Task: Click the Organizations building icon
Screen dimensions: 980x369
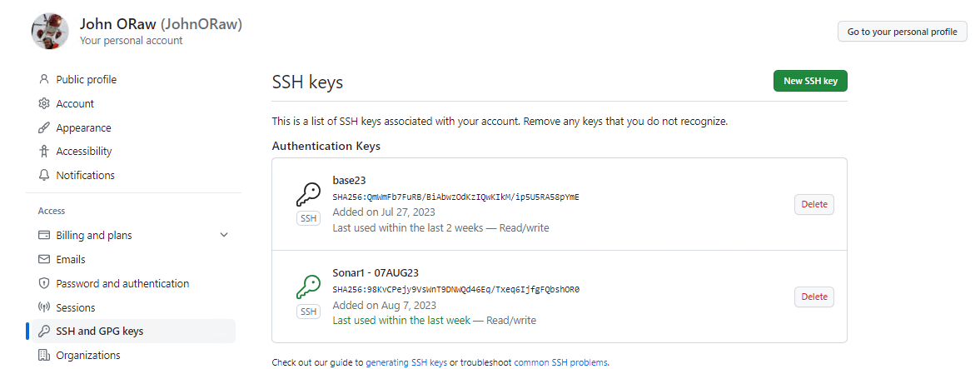Action: pos(44,356)
